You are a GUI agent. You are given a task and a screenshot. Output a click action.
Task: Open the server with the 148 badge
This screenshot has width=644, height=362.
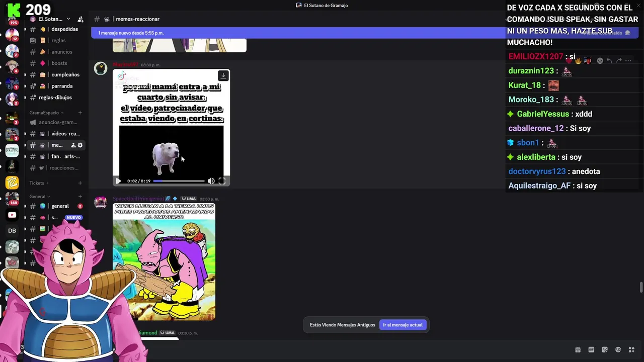coord(12,198)
